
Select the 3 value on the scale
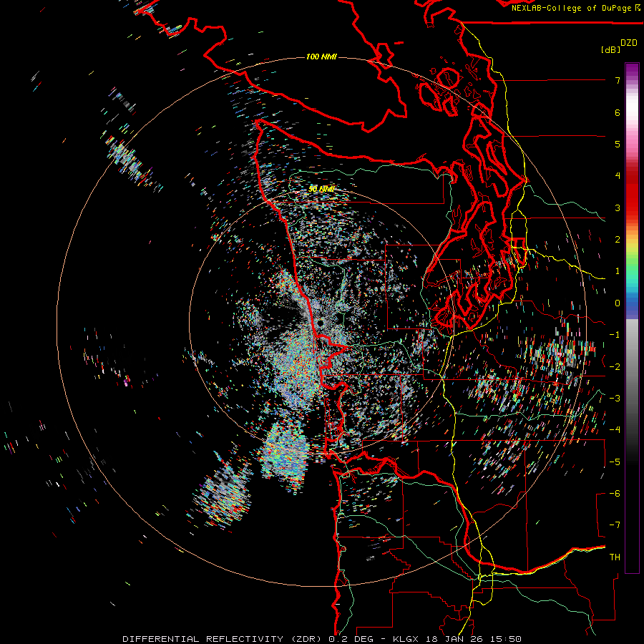pyautogui.click(x=618, y=208)
